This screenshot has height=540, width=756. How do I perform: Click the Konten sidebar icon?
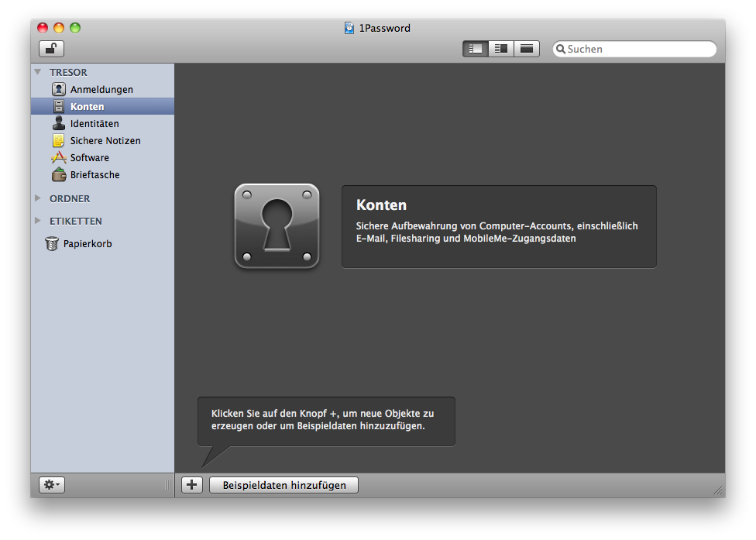tap(58, 107)
